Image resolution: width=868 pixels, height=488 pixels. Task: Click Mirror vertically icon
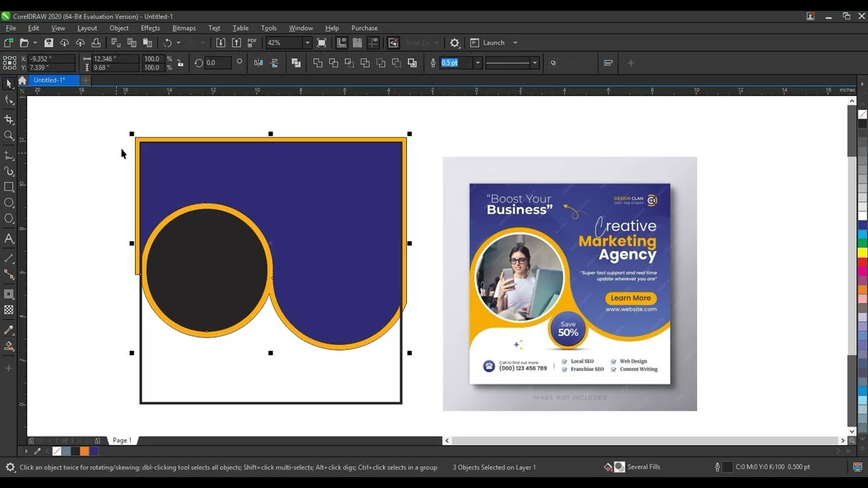click(274, 63)
